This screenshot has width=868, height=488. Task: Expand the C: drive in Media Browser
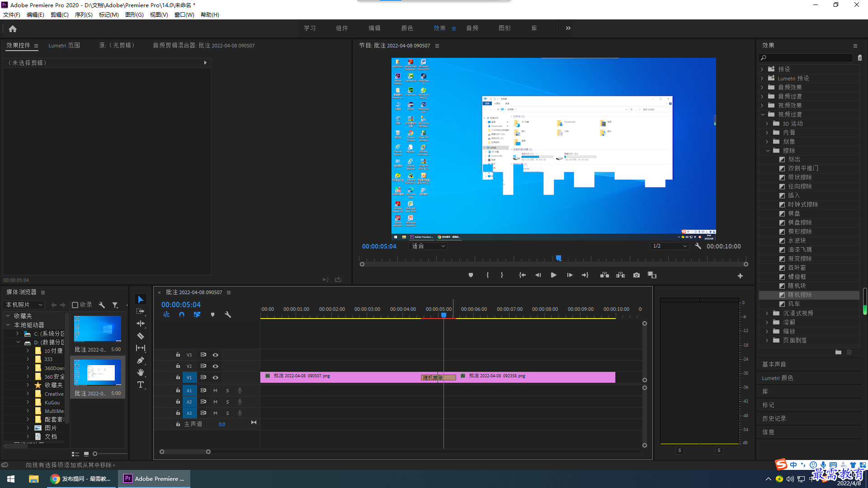(18, 333)
